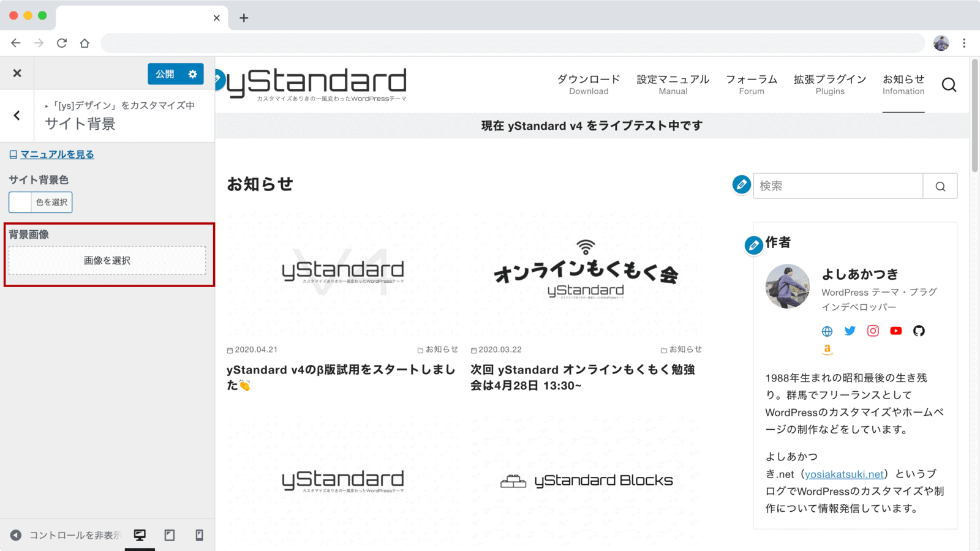Close the current browser tab
This screenshot has width=980, height=551.
tap(216, 18)
